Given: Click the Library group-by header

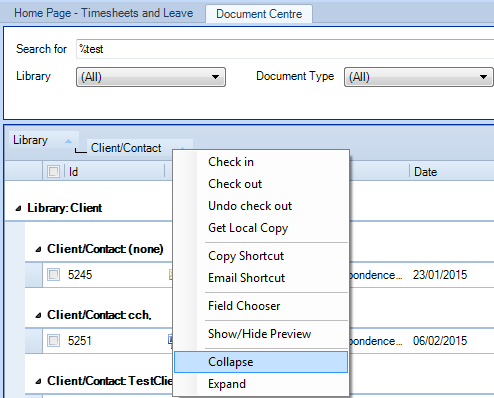Looking at the screenshot, I should 43,140.
